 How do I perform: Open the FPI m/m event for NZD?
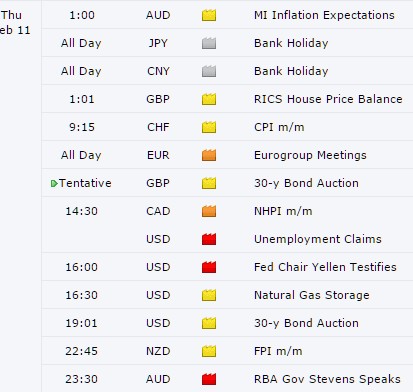(x=278, y=351)
